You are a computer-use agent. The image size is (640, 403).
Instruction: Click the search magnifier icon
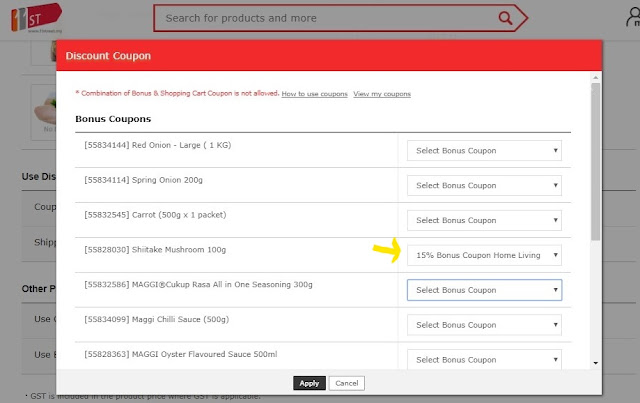point(505,18)
